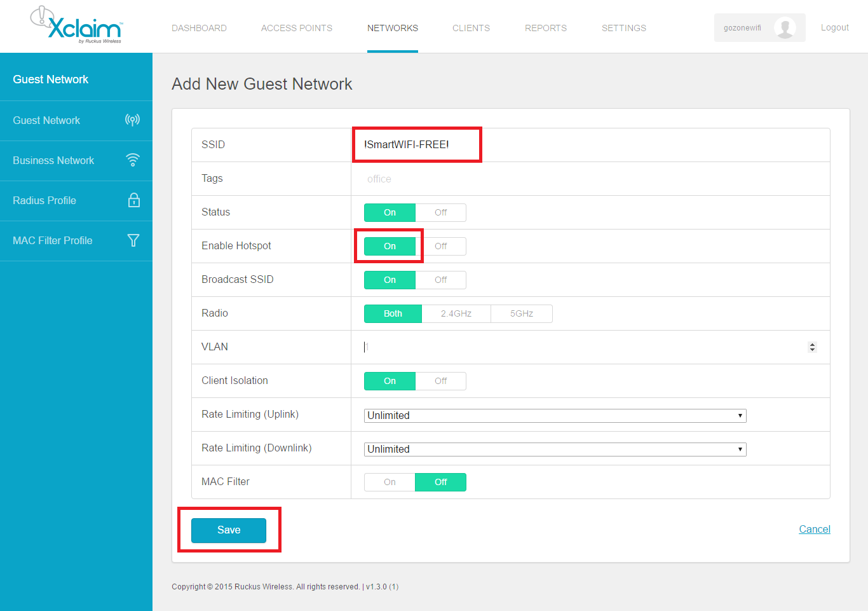Select Guest Network in the sidebar
Viewport: 868px width, 611px height.
coord(76,121)
